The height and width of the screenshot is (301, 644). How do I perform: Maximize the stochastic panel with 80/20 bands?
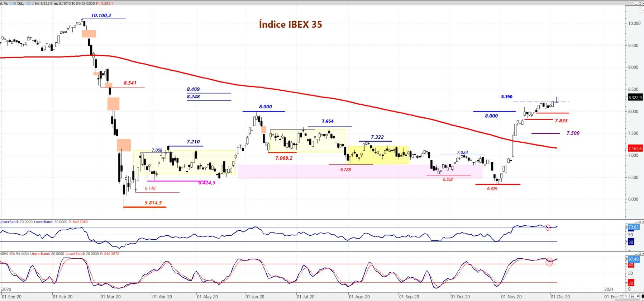tap(639, 254)
